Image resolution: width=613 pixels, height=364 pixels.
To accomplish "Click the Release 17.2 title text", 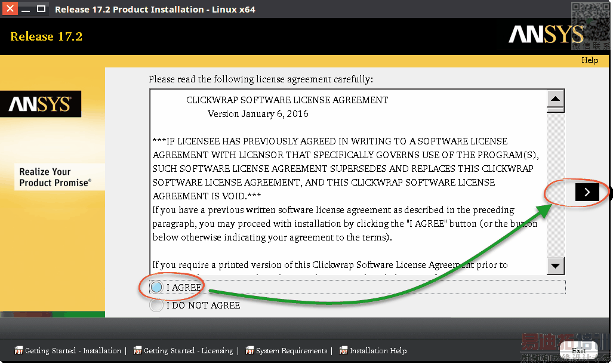I will click(x=46, y=36).
